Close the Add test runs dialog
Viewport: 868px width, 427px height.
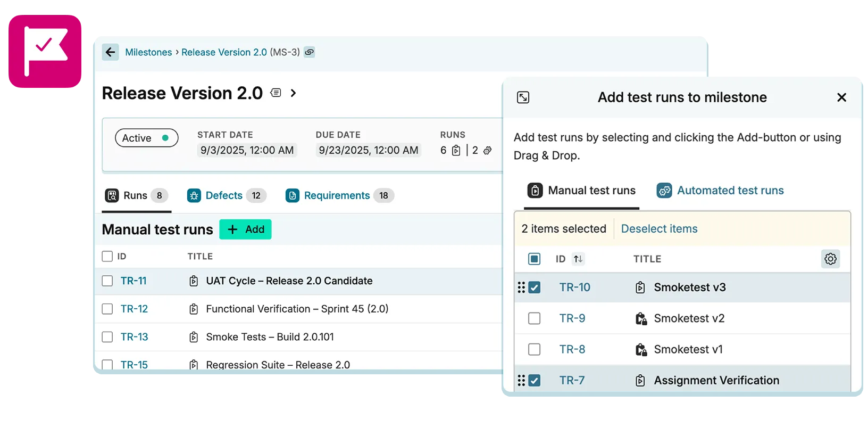pos(841,97)
